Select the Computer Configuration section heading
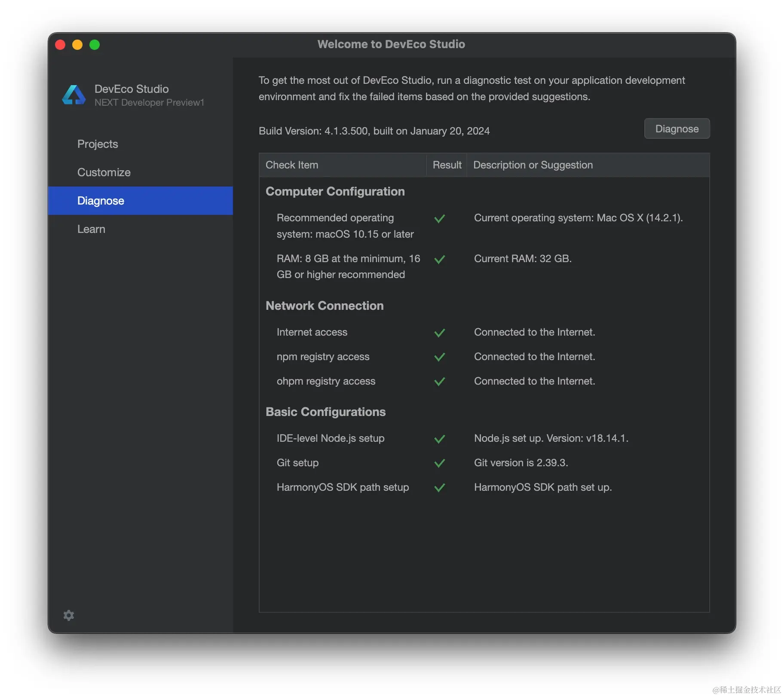 point(335,192)
